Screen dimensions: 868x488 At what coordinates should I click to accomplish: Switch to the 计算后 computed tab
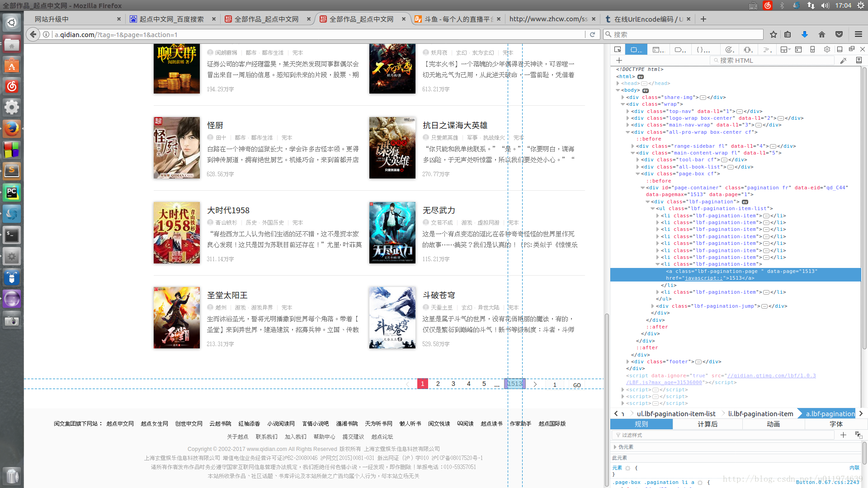coord(707,424)
